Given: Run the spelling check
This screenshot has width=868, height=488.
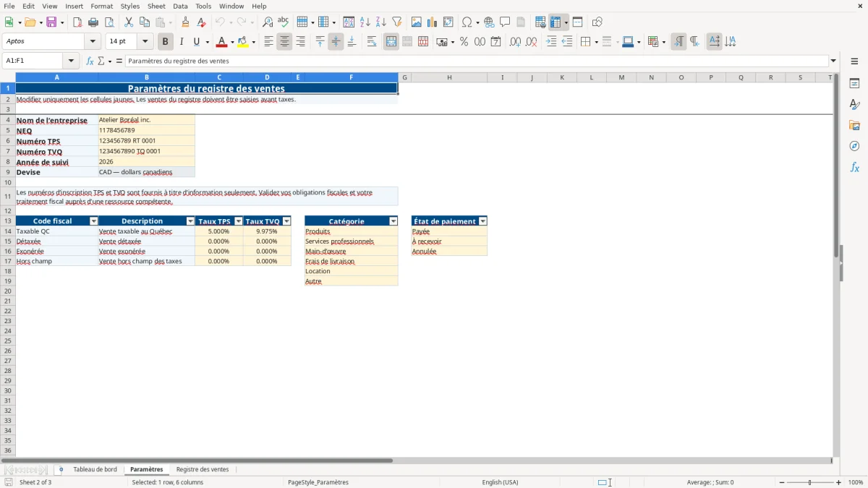Looking at the screenshot, I should (284, 22).
